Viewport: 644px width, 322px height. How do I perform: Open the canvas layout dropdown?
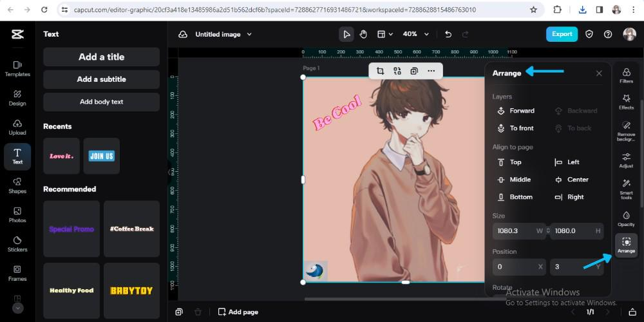click(385, 35)
